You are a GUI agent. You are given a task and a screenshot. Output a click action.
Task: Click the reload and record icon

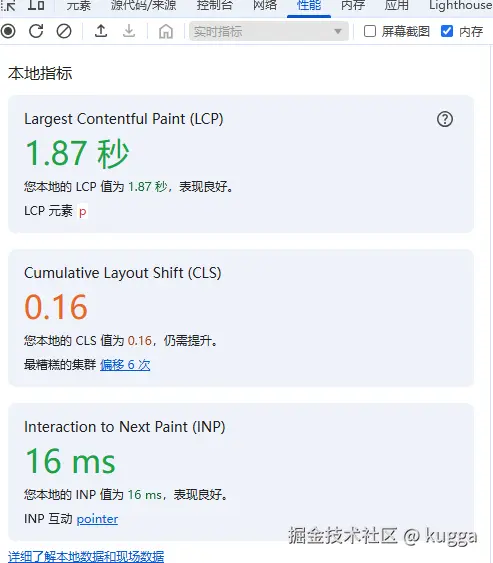36,31
